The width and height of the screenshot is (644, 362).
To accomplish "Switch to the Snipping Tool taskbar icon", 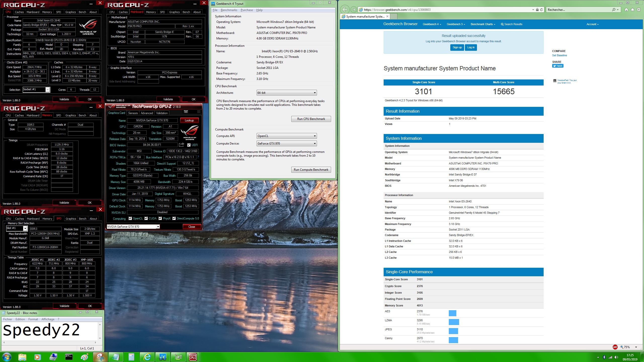I will (100, 357).
